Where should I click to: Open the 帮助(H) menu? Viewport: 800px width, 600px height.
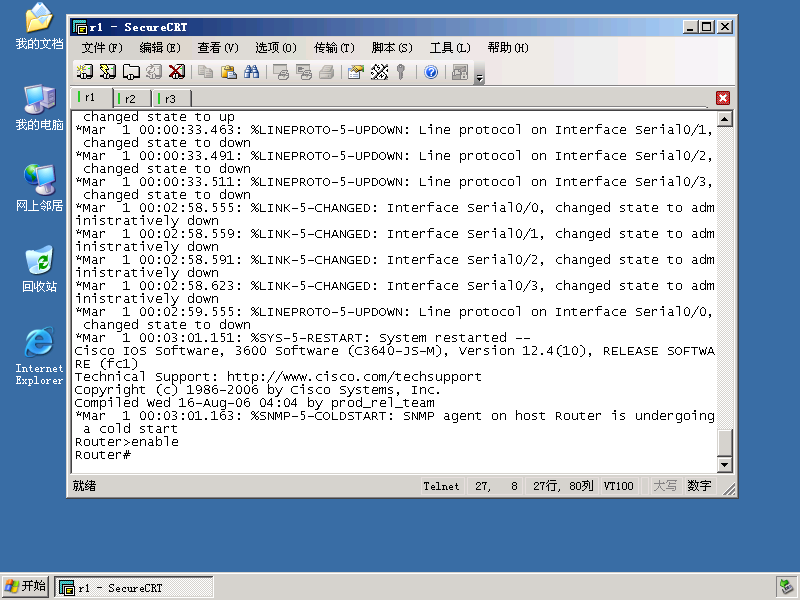coord(508,48)
